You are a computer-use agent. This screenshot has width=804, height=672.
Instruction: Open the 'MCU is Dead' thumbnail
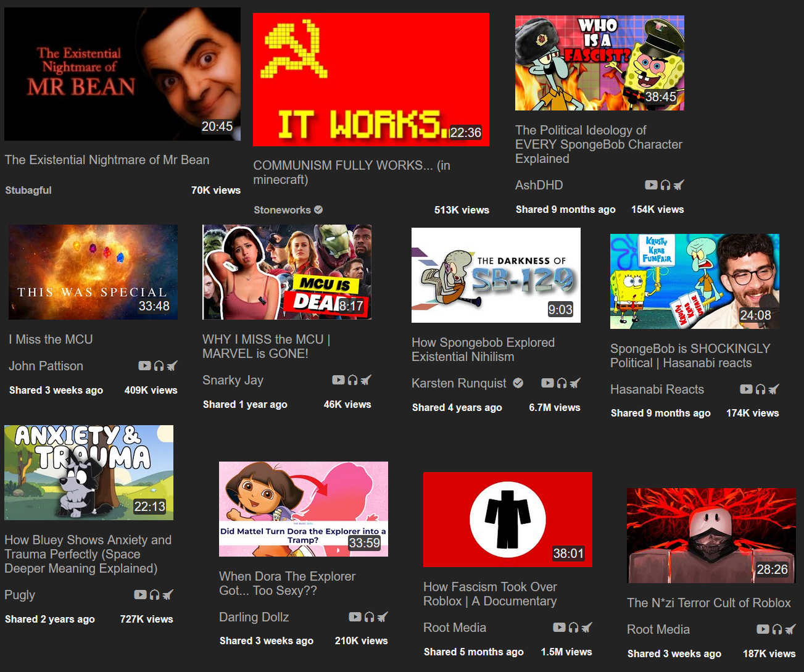pyautogui.click(x=287, y=272)
